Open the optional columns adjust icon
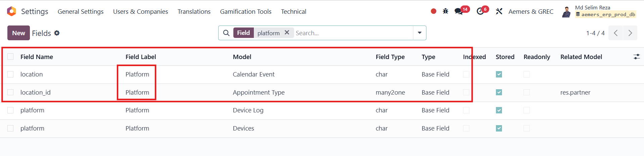Viewport: 644px width, 156px height. [x=636, y=57]
